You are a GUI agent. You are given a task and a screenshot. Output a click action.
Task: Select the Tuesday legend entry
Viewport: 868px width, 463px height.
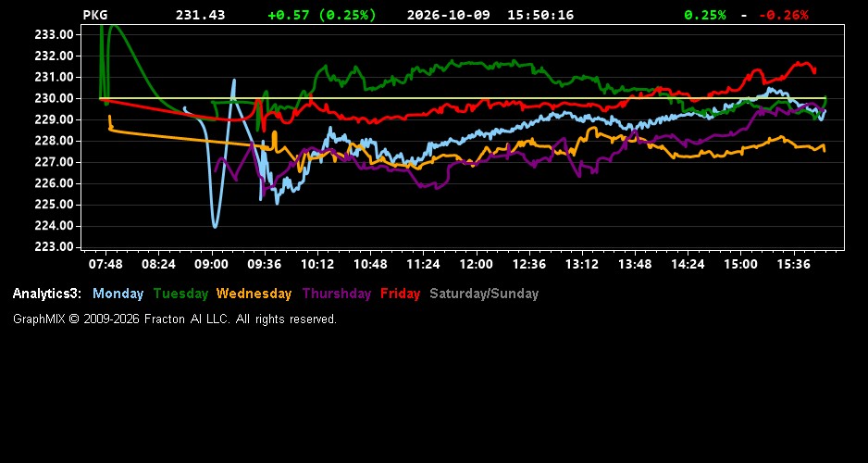tap(180, 294)
